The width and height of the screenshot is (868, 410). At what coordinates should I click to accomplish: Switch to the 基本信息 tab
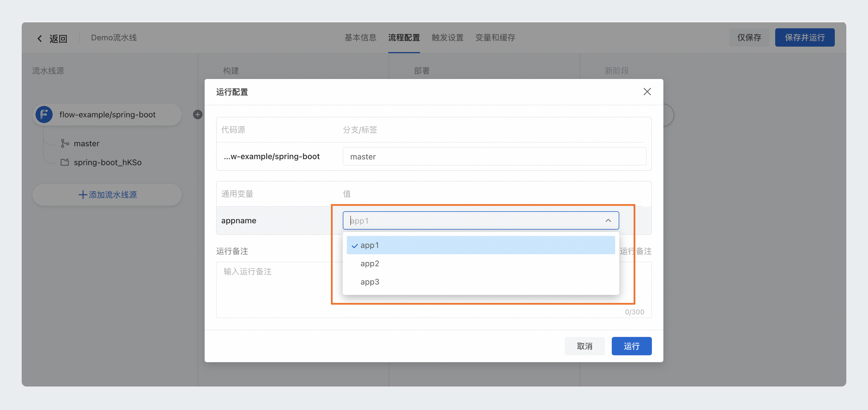pos(360,37)
